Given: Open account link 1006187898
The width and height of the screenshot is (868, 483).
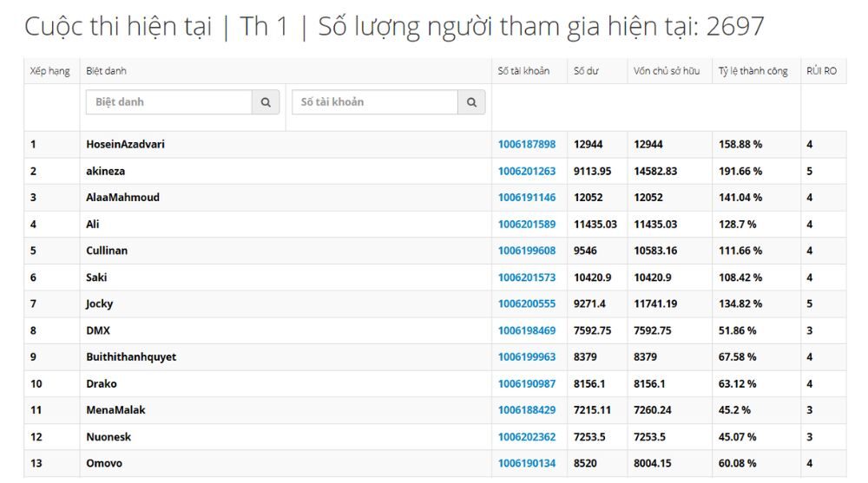Looking at the screenshot, I should [x=527, y=145].
